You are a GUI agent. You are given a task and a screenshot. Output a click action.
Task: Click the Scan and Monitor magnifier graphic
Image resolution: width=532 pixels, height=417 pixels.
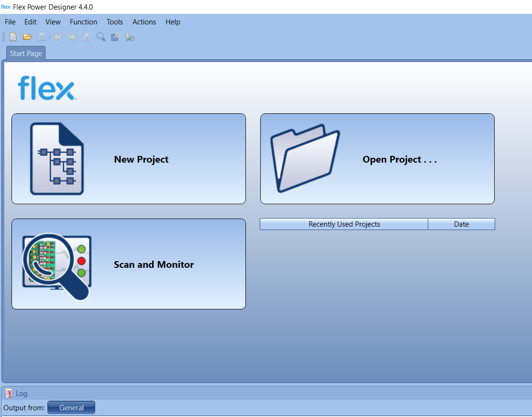click(x=56, y=266)
